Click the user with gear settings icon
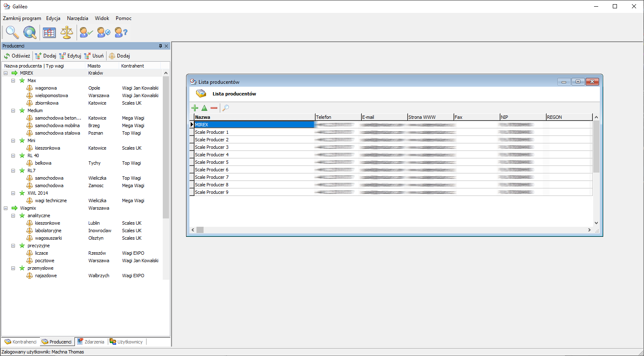Image resolution: width=644 pixels, height=356 pixels. (x=104, y=32)
